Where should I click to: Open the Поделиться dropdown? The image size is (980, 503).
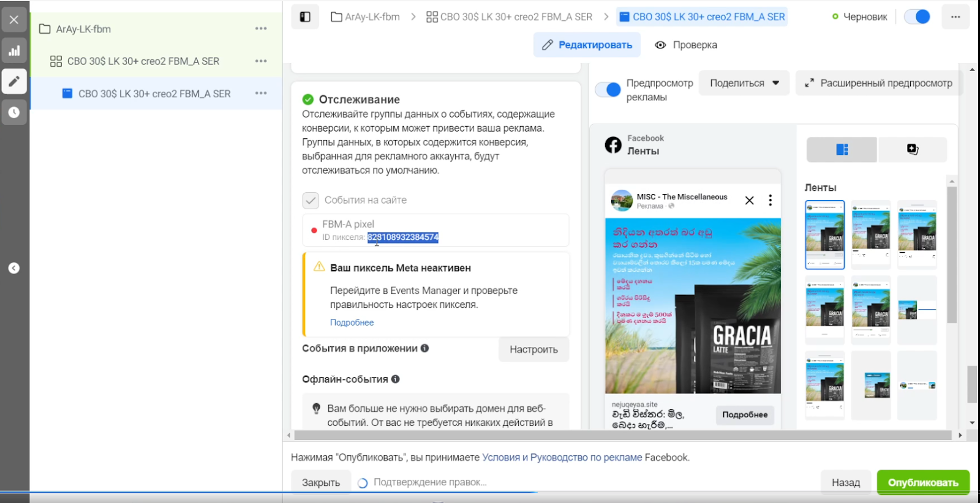(744, 83)
